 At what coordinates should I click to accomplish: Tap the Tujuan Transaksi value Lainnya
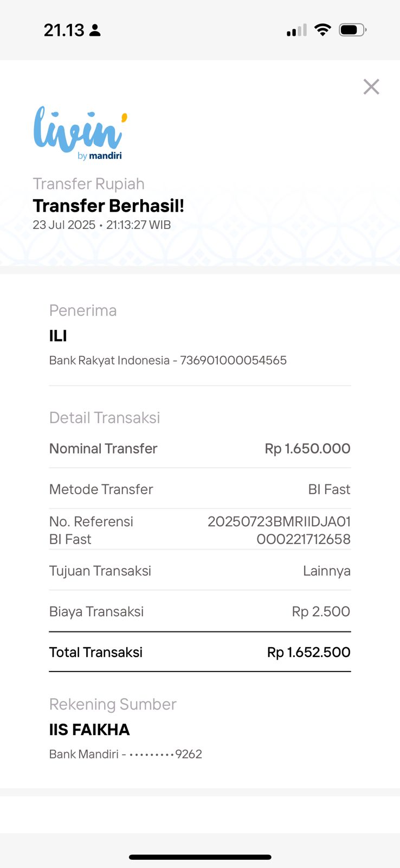click(x=326, y=571)
